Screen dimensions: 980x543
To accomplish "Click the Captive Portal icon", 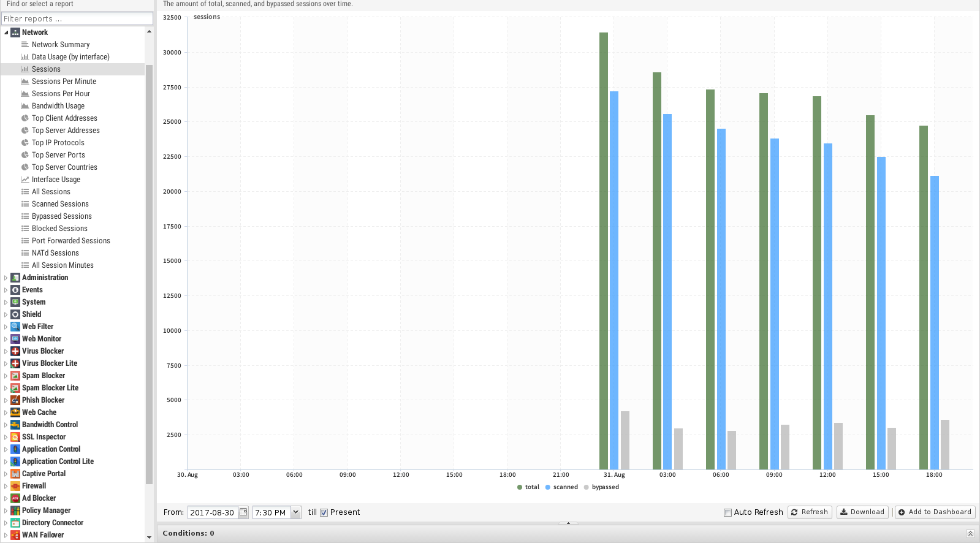I will (15, 474).
